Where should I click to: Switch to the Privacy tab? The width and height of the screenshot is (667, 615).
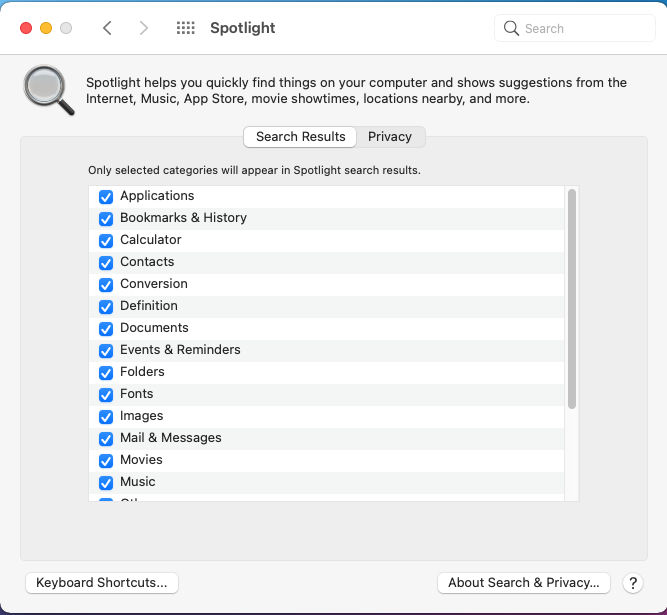coord(390,137)
